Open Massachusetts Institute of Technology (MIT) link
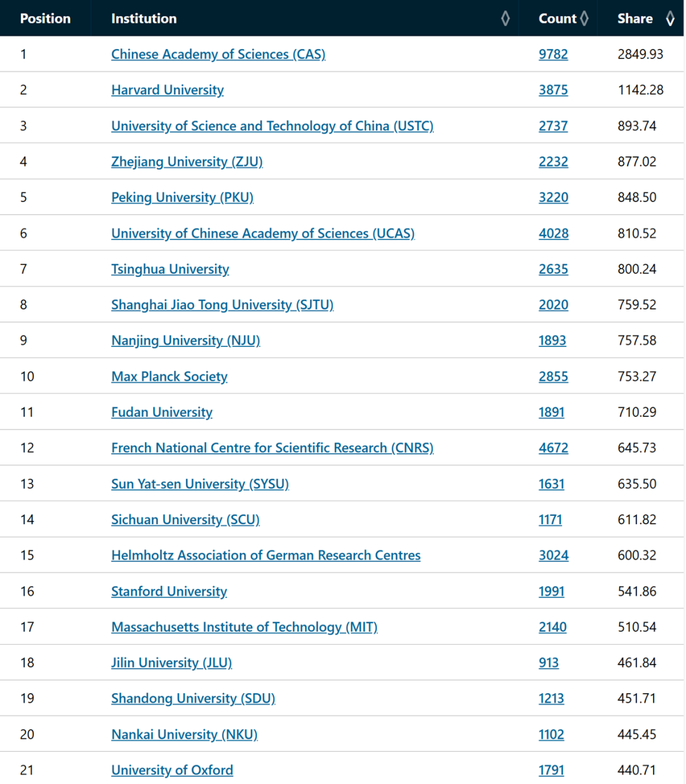This screenshot has height=784, width=686. click(244, 627)
